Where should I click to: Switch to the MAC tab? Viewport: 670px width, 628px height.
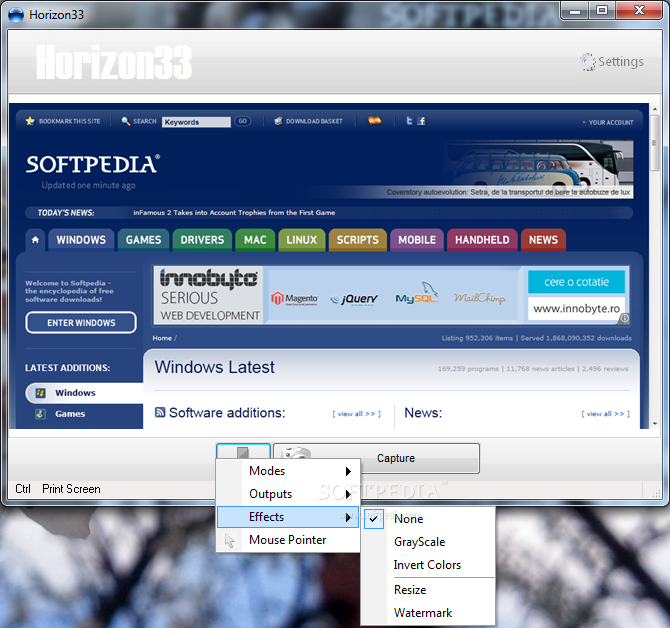[x=255, y=240]
